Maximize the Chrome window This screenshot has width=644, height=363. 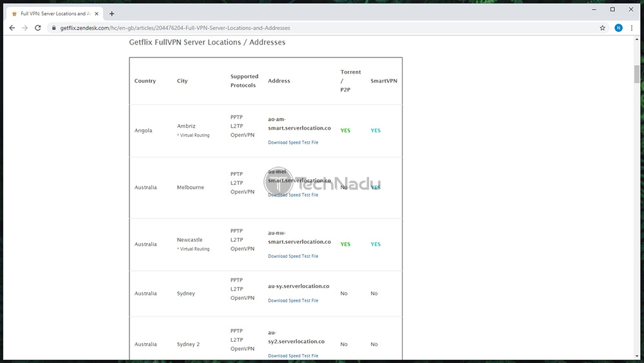(612, 10)
